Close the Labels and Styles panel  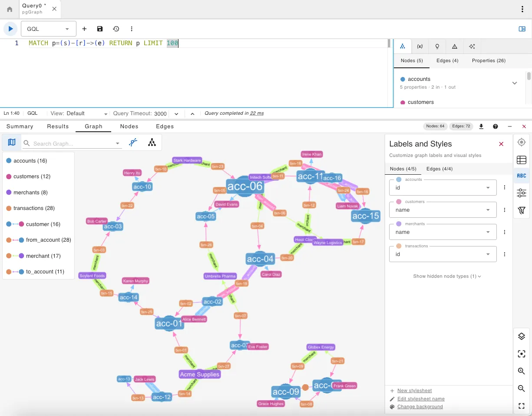click(x=501, y=144)
